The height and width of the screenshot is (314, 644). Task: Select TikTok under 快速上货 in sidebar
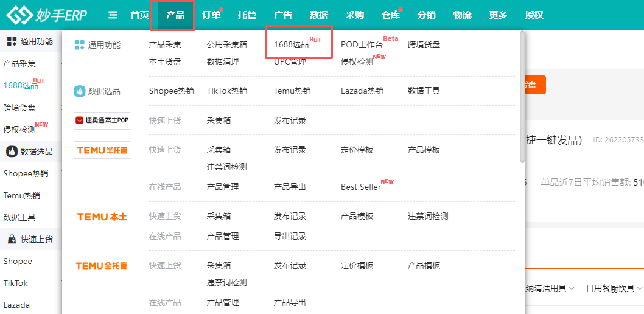pyautogui.click(x=16, y=283)
